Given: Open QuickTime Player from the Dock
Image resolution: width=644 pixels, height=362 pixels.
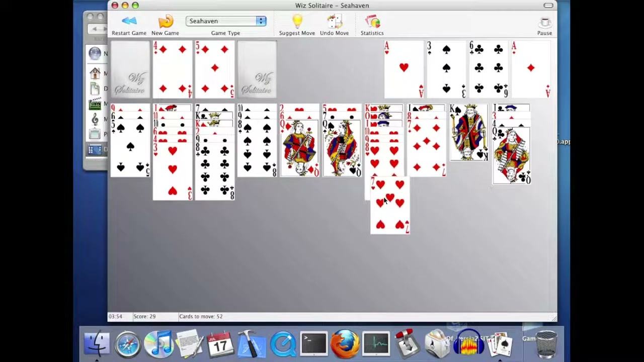Looking at the screenshot, I should [283, 344].
